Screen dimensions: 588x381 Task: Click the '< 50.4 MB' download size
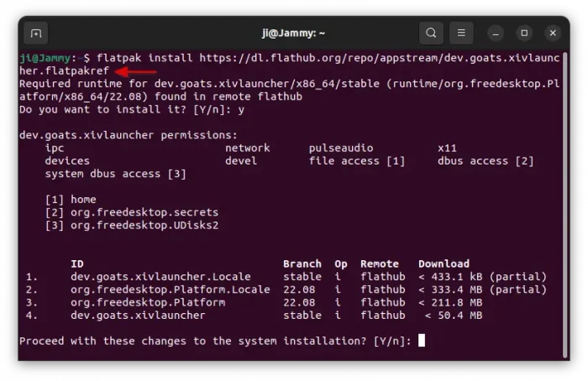456,315
